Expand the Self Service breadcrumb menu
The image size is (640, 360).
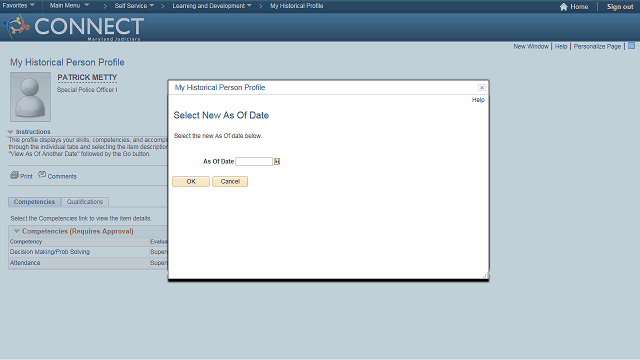coord(134,6)
